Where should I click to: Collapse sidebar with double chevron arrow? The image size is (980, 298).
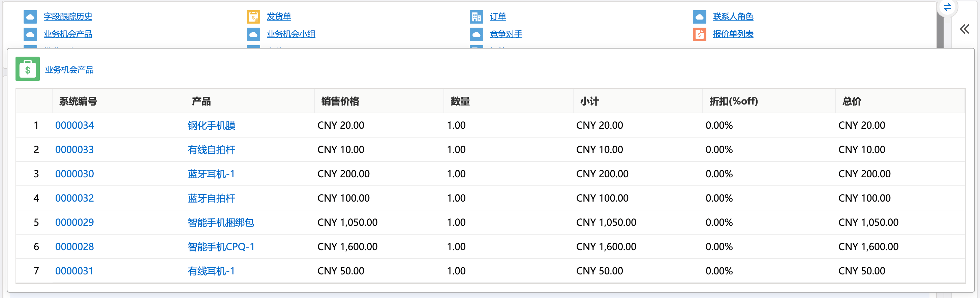coord(964,29)
